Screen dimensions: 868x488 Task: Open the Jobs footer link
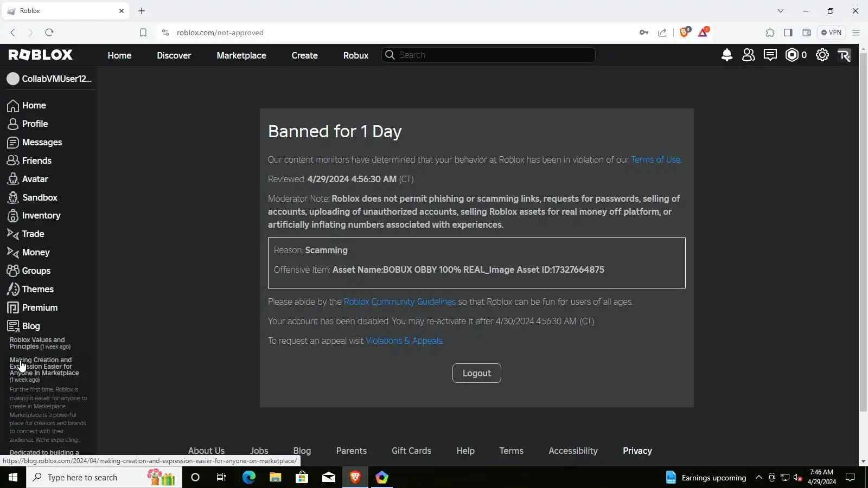[x=259, y=451]
